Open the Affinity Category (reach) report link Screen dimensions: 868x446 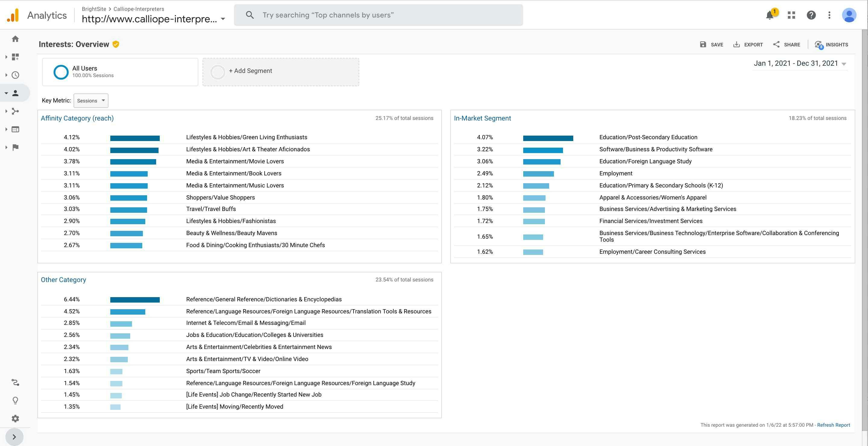click(77, 118)
